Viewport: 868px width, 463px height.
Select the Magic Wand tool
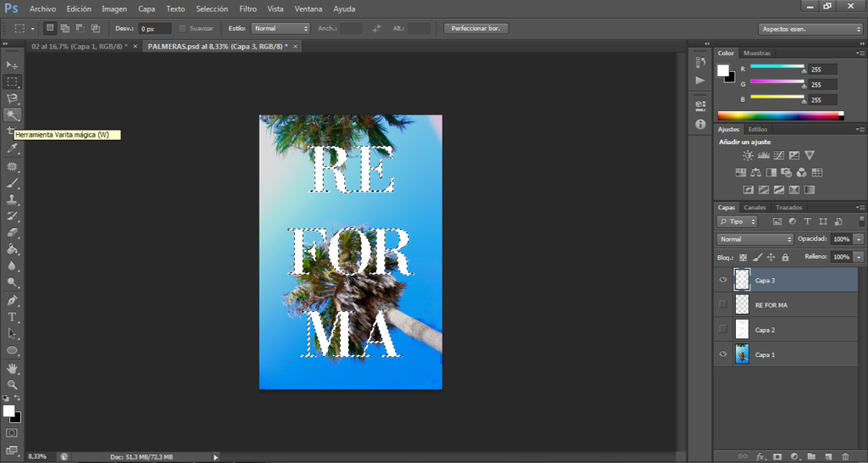[12, 114]
